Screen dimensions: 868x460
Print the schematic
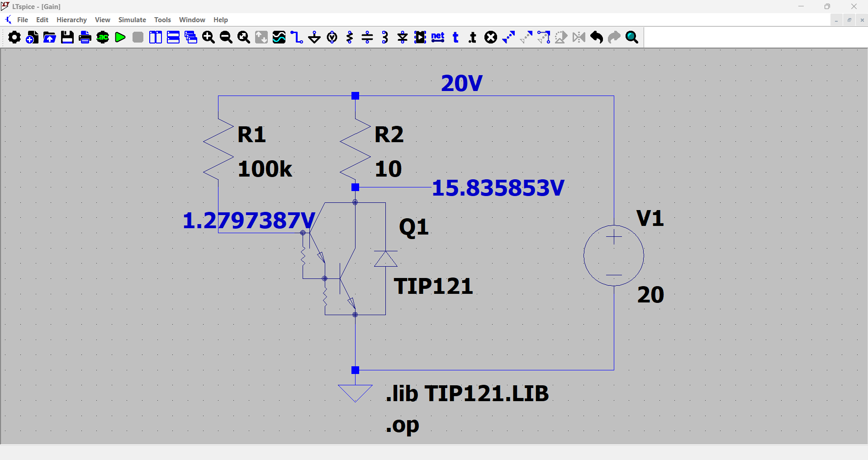pyautogui.click(x=85, y=37)
